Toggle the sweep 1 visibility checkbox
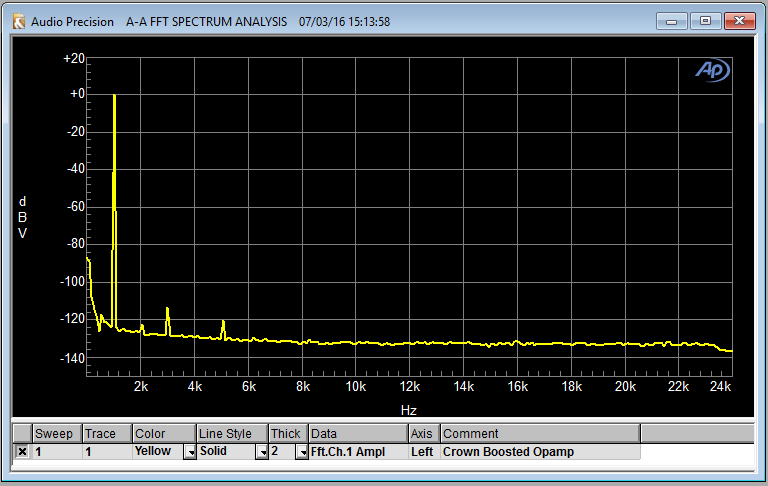Image resolution: width=768 pixels, height=486 pixels. click(22, 451)
